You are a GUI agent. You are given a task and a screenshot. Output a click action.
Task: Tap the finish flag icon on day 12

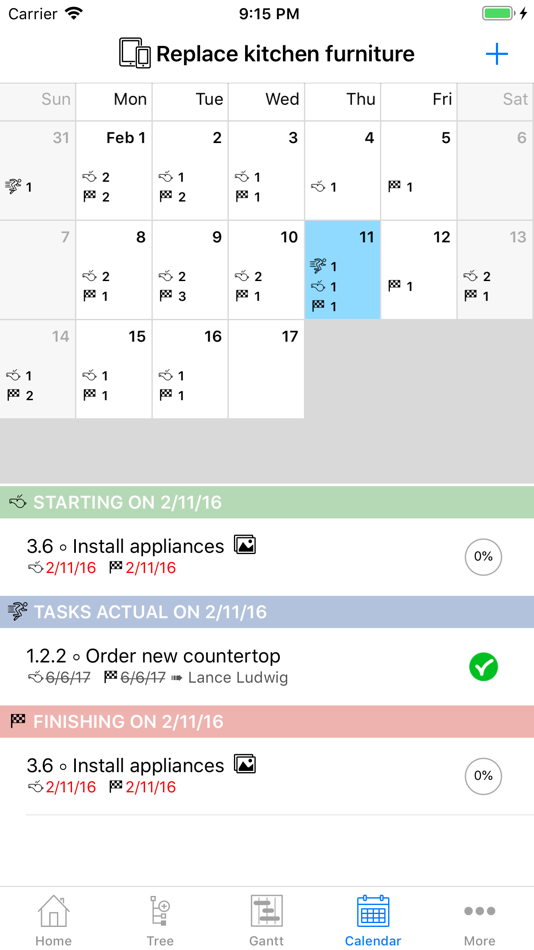(395, 285)
